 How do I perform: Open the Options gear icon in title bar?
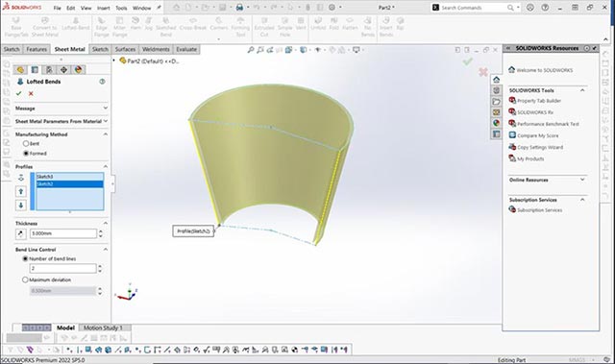click(332, 8)
